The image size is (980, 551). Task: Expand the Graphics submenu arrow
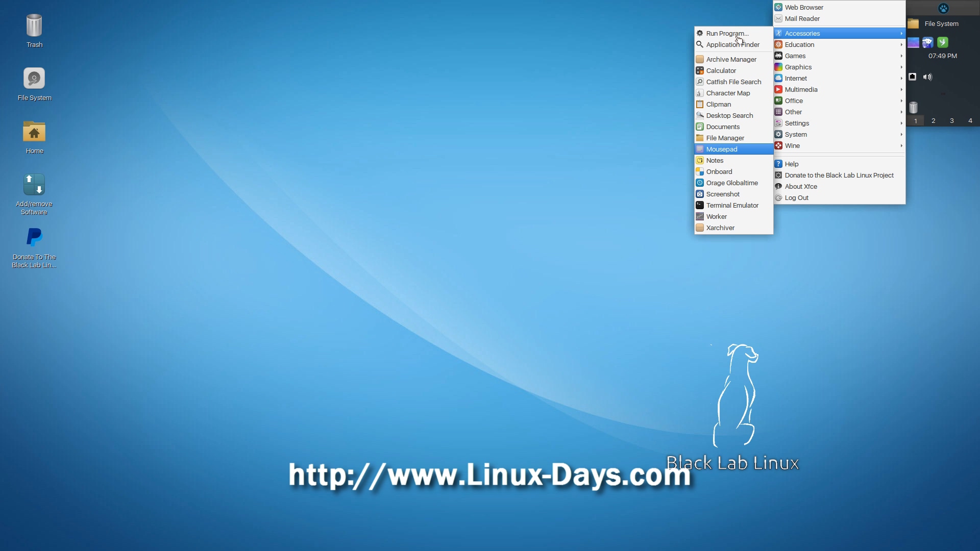[x=901, y=67]
